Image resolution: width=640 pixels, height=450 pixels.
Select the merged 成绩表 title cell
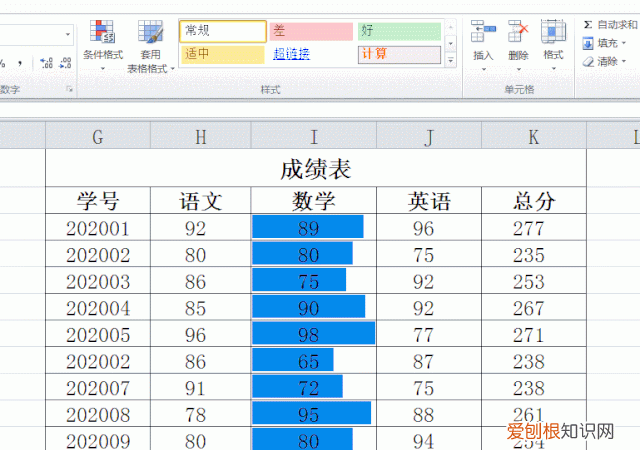[x=316, y=168]
